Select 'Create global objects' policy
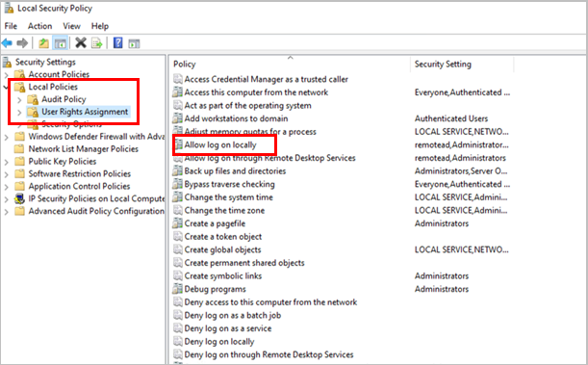 pos(222,249)
